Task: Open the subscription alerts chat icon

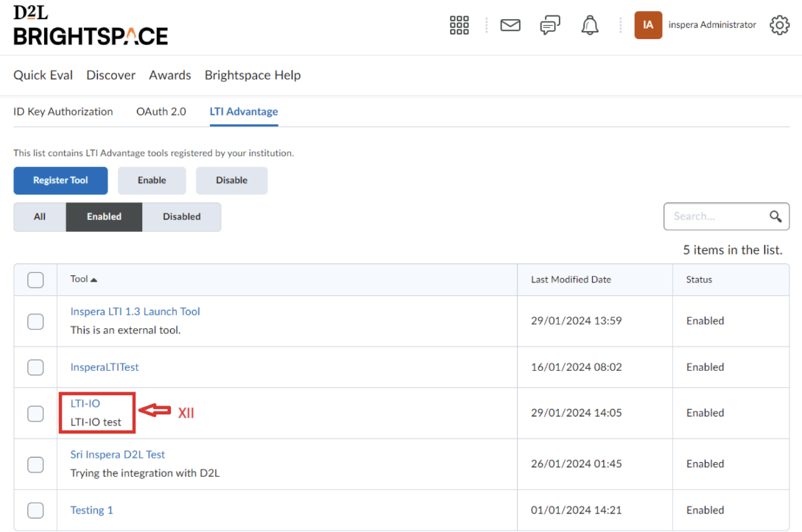Action: (550, 25)
